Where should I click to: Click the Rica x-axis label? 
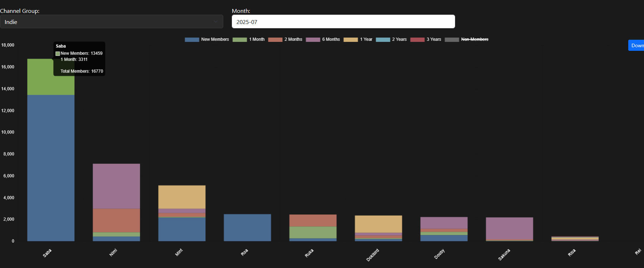(572, 253)
